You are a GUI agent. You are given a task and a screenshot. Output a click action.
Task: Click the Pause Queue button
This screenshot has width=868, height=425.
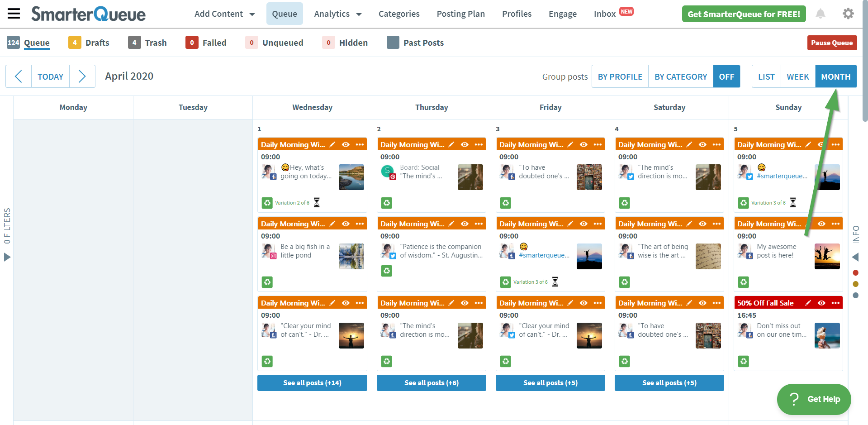[832, 42]
